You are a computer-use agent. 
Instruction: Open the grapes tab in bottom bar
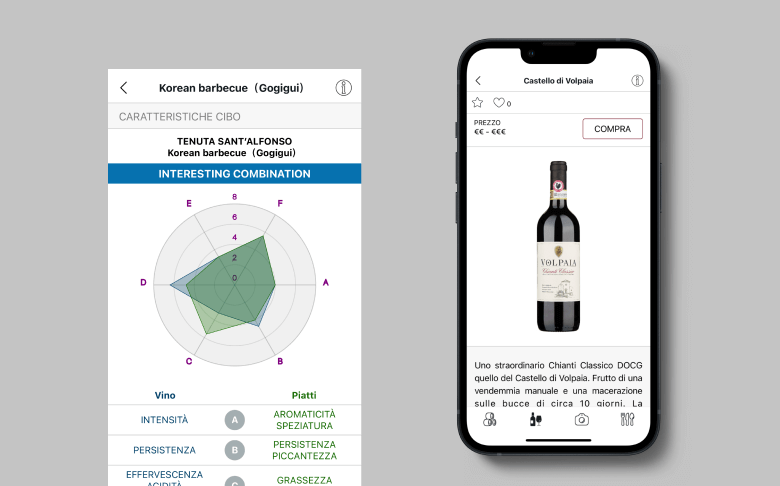point(489,419)
